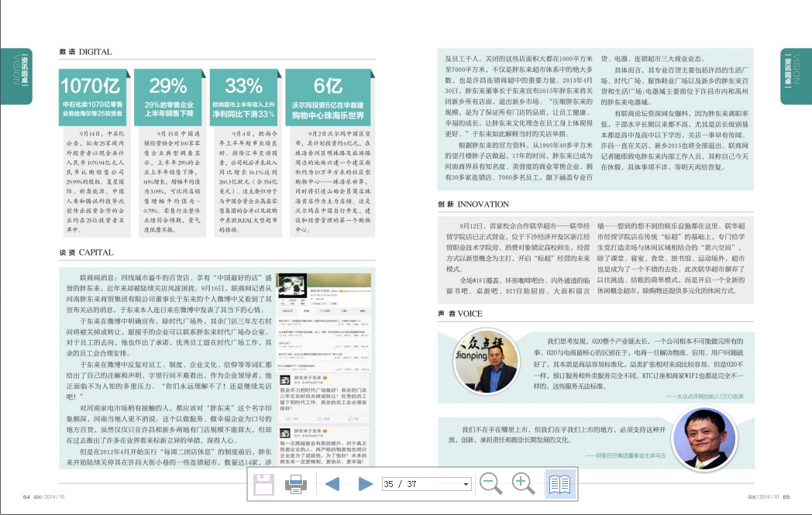Click the 1070亿 statistic tile
Image resolution: width=812 pixels, height=515 pixels.
point(95,97)
